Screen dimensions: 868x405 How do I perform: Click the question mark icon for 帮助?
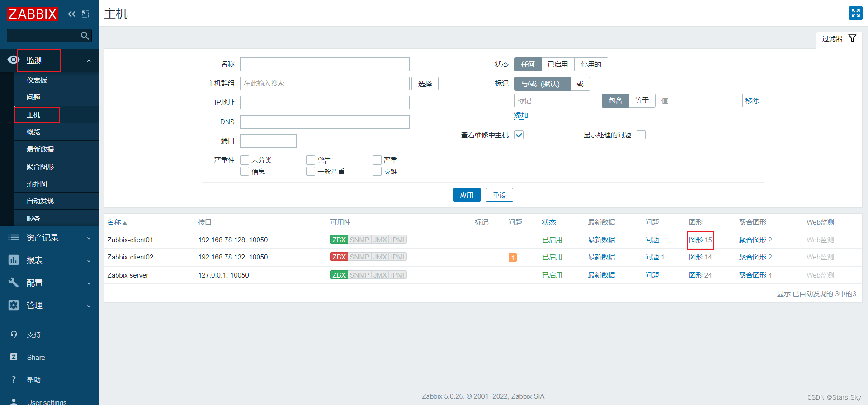click(x=14, y=380)
